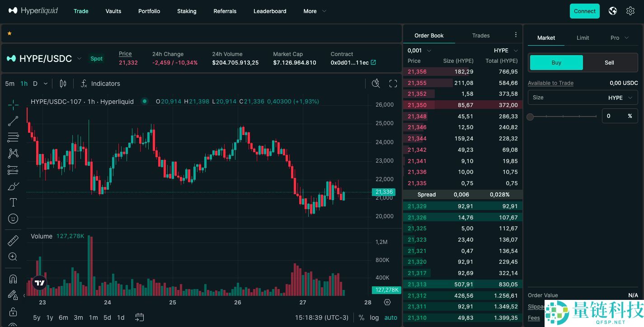The height and width of the screenshot is (327, 644).
Task: Select the text annotation tool
Action: coord(13,202)
